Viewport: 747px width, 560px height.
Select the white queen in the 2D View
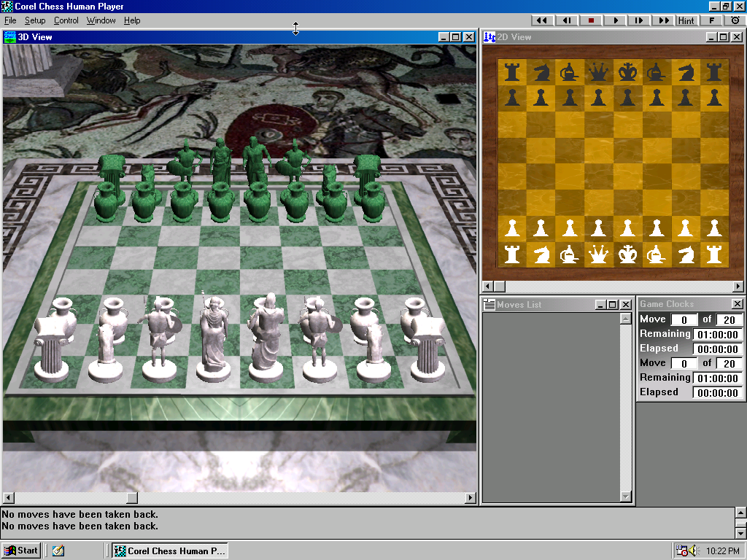tap(598, 254)
